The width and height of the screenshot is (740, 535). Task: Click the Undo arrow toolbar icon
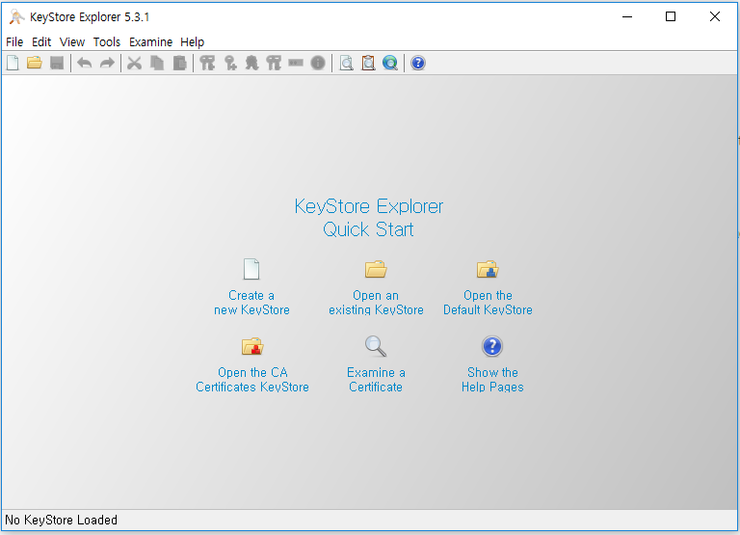coord(84,63)
